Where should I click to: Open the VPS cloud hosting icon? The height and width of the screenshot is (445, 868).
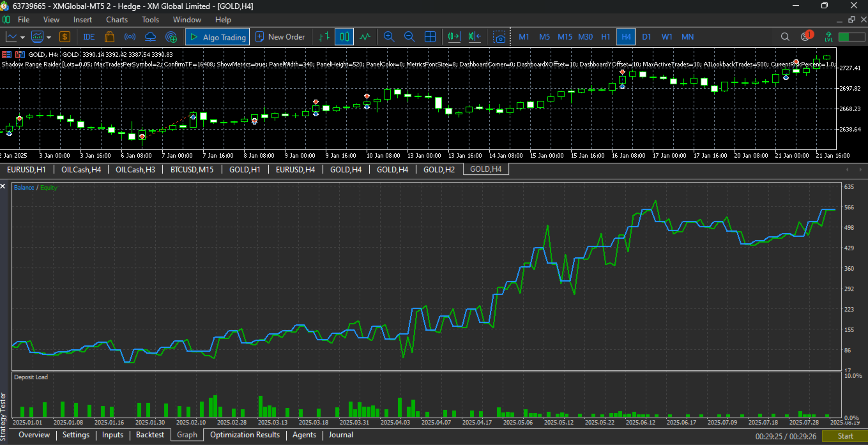pyautogui.click(x=150, y=37)
